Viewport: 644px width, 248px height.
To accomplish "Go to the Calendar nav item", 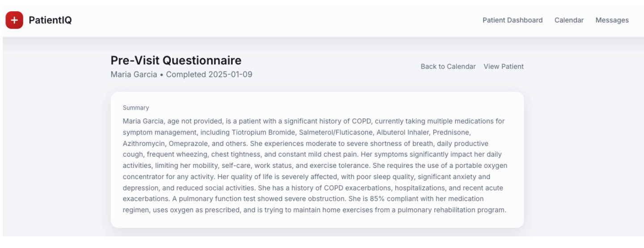I will 569,20.
